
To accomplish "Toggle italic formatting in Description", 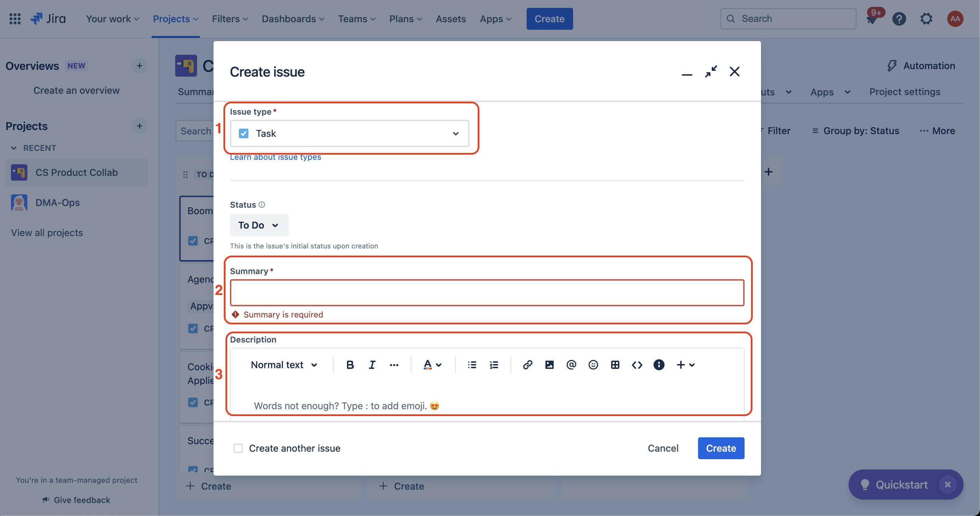I will (x=372, y=364).
